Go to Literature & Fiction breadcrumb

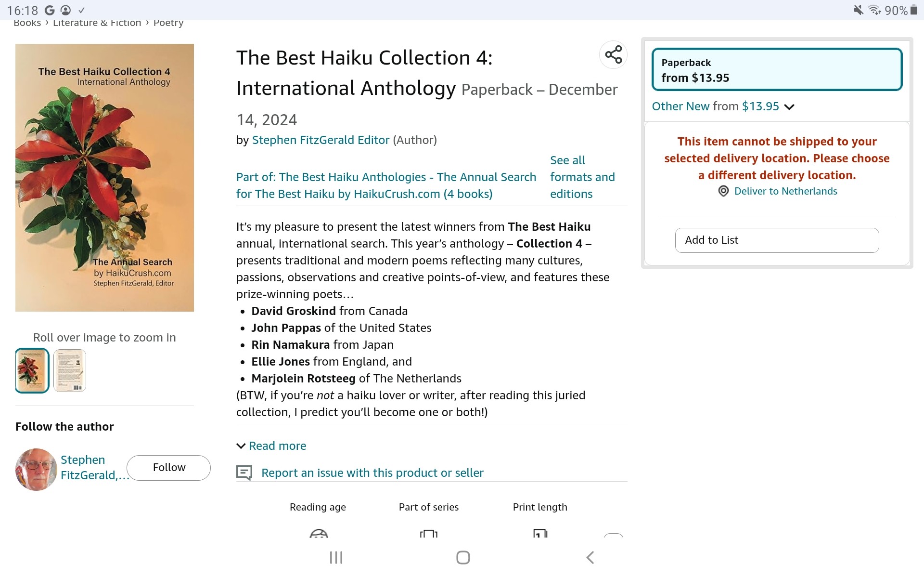[x=97, y=23]
